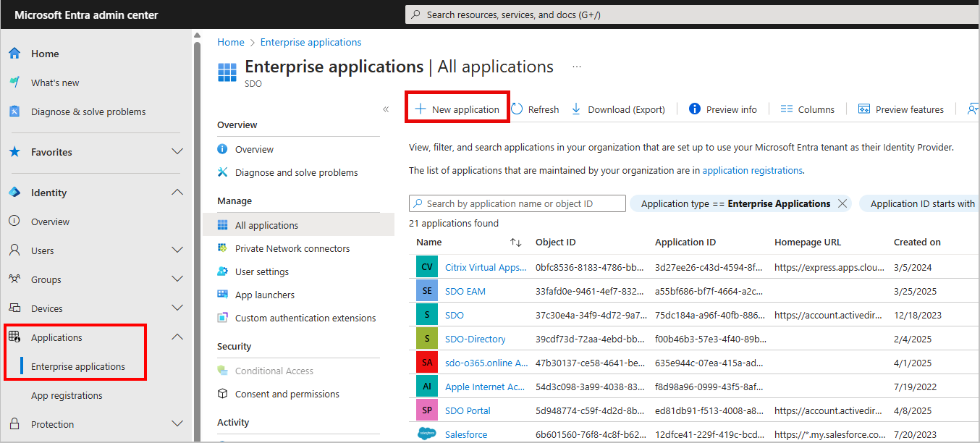The image size is (980, 443).
Task: Click the Private Network connectors icon
Action: point(222,248)
